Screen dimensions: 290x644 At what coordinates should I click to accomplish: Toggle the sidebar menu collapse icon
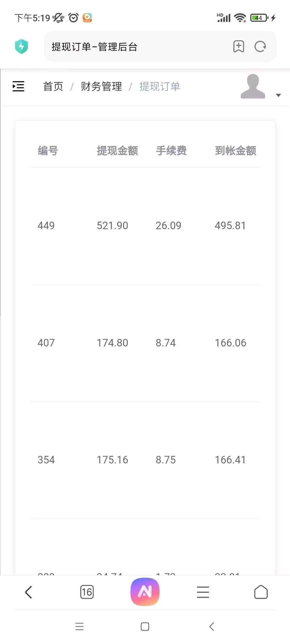(x=18, y=86)
